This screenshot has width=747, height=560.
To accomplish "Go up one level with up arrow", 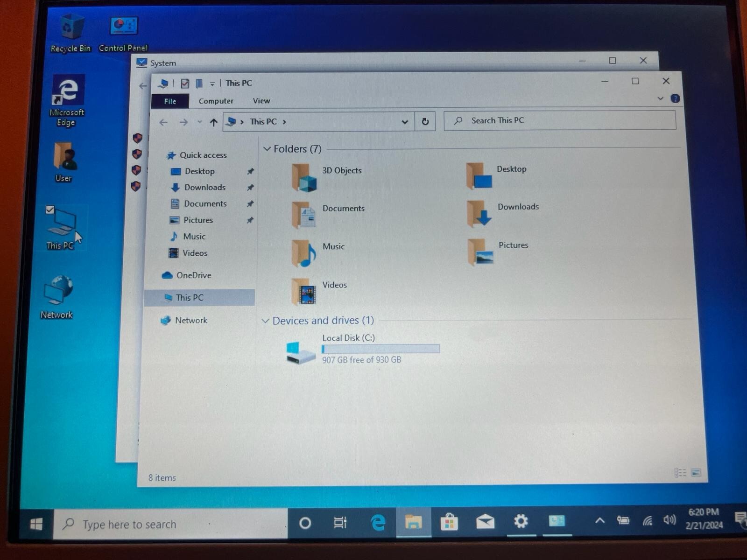I will (214, 122).
